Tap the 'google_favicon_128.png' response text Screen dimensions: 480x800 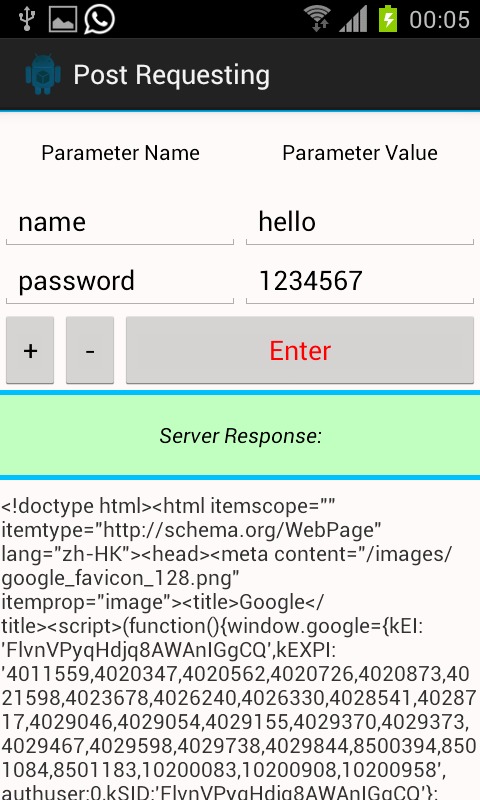point(120,578)
